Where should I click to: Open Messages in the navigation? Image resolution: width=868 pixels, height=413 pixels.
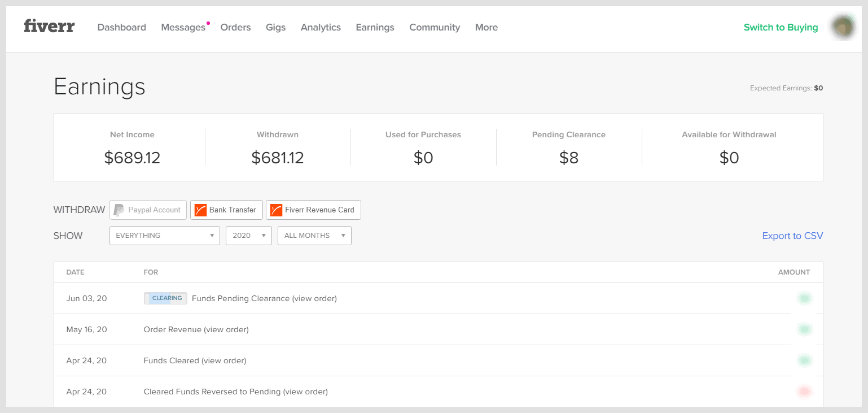click(183, 27)
